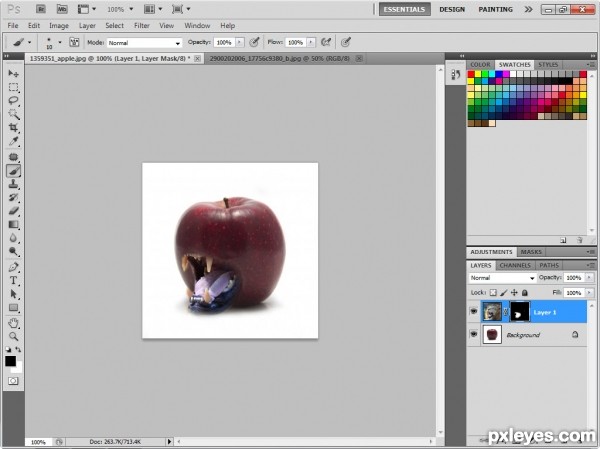Select the Hand tool
600x449 pixels.
point(13,323)
